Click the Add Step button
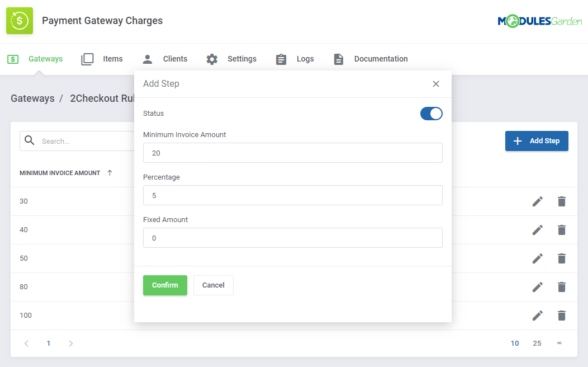The width and height of the screenshot is (588, 367). (x=537, y=141)
